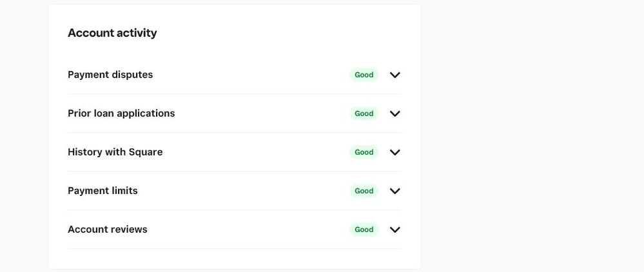The width and height of the screenshot is (644, 272).
Task: Open the Payment limits chevron arrow
Action: tap(395, 191)
